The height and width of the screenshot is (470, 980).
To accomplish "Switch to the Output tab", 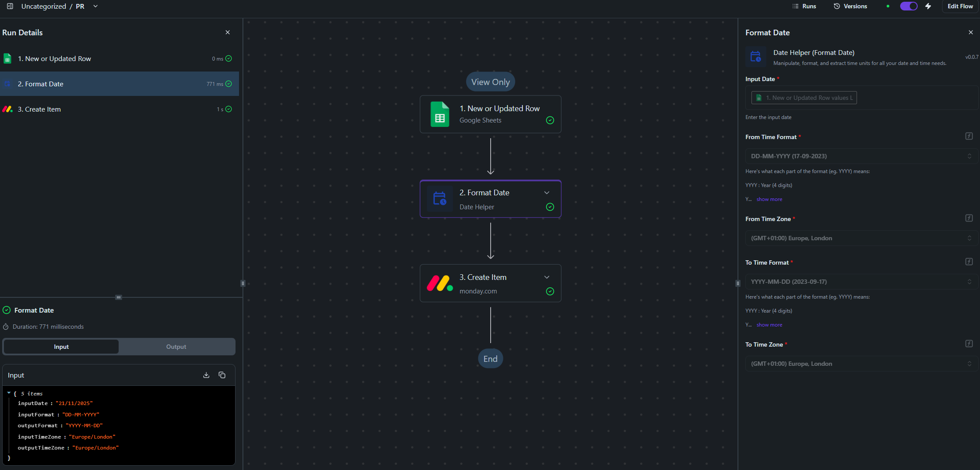I will pos(176,347).
